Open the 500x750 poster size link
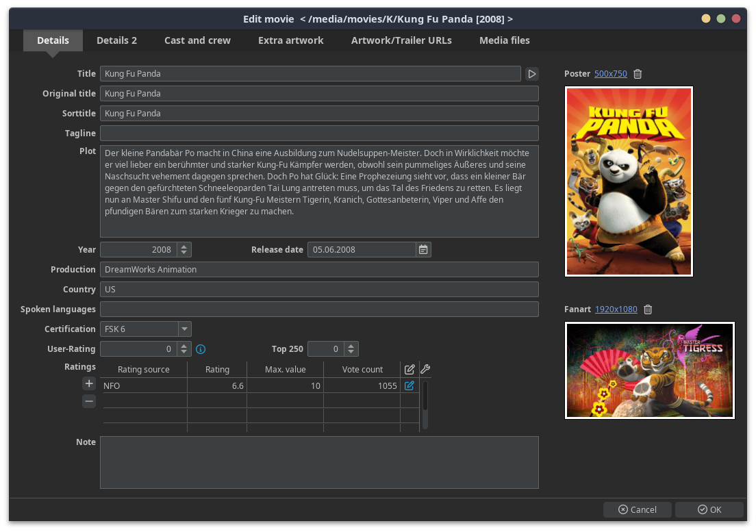The height and width of the screenshot is (532, 756). (x=610, y=74)
